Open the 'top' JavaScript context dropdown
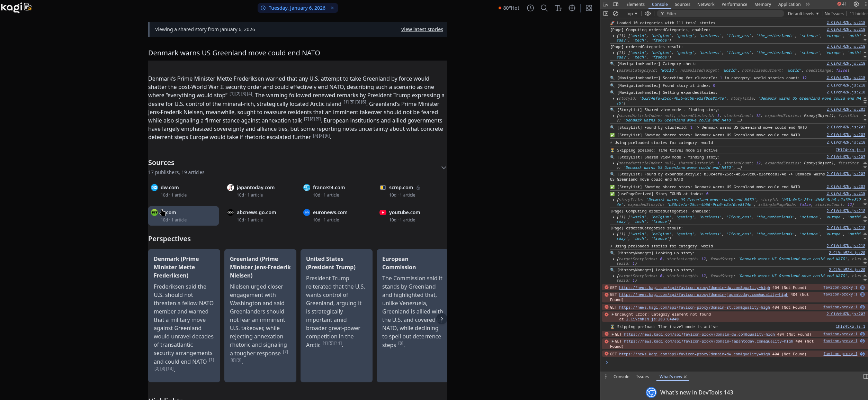The image size is (868, 400). coord(631,13)
